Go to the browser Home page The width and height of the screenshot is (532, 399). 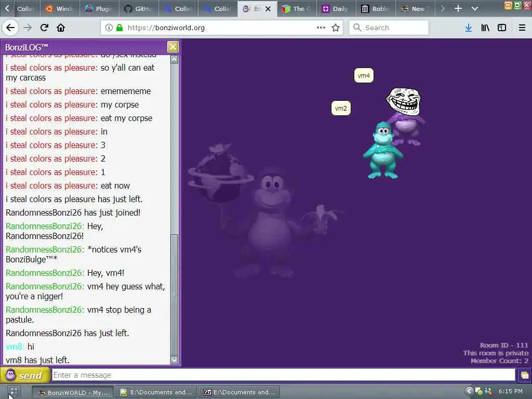(61, 28)
